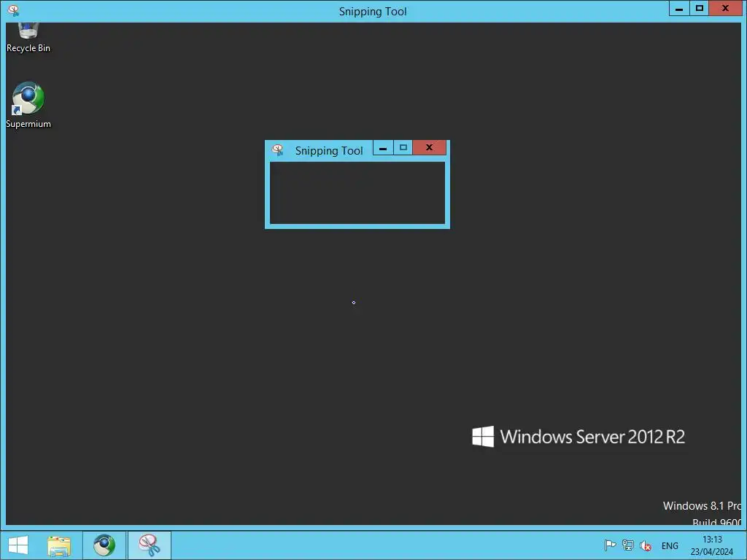Click the 'Recycle Bin' label text

[x=28, y=48]
